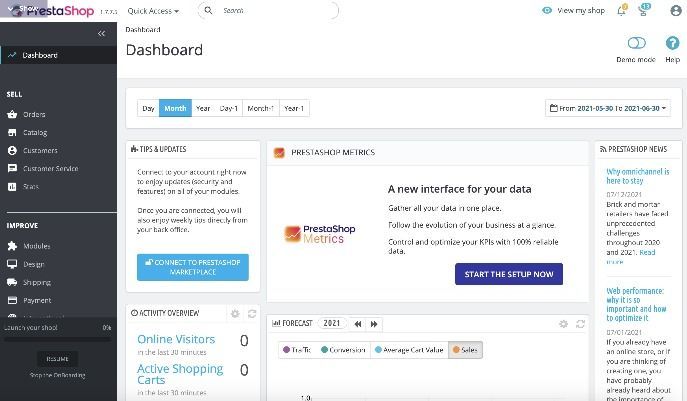Click Start the Setup Now button
Image resolution: width=687 pixels, height=401 pixels.
[509, 274]
